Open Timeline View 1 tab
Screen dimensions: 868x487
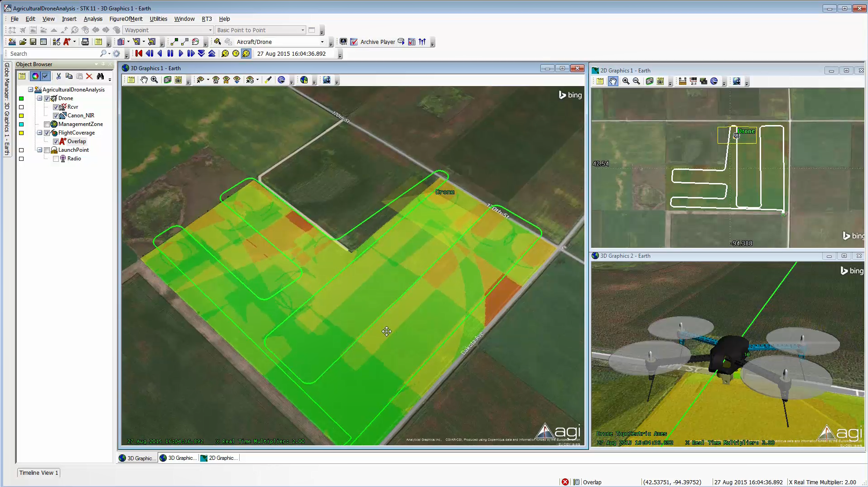click(x=39, y=473)
